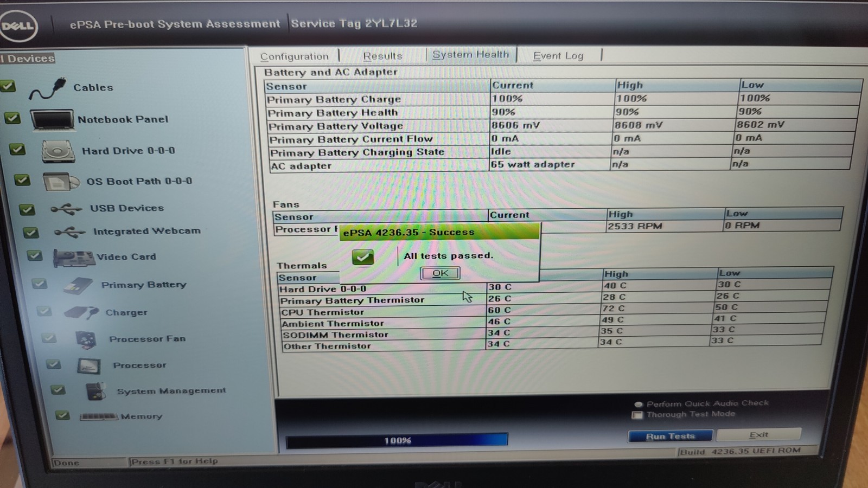Click the Primary Battery icon

(x=78, y=286)
